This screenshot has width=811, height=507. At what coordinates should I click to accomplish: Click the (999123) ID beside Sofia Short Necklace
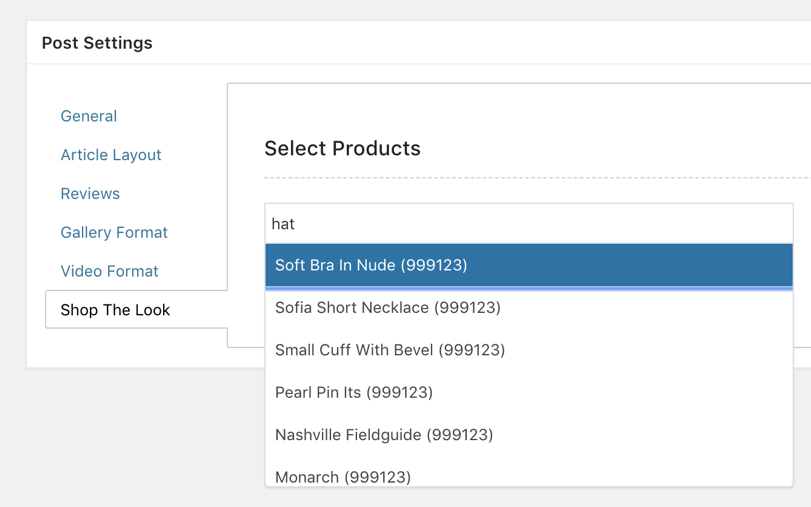467,307
